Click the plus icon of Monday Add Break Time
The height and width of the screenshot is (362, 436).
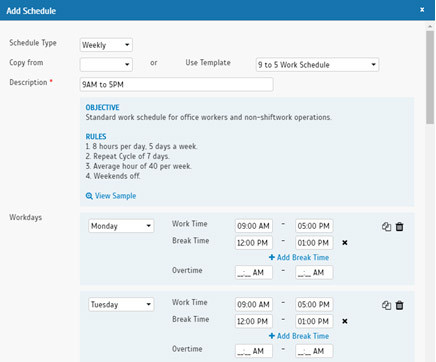point(272,257)
